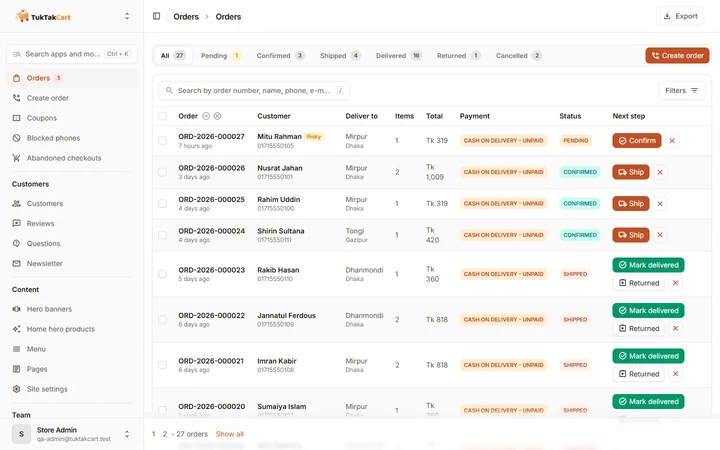Switch to the Returned tab

tap(458, 56)
